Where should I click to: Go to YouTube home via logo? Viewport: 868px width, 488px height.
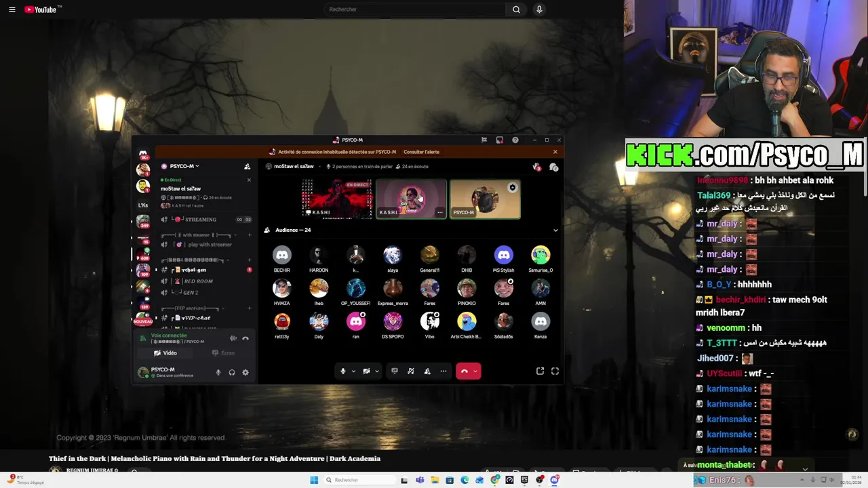tap(42, 9)
